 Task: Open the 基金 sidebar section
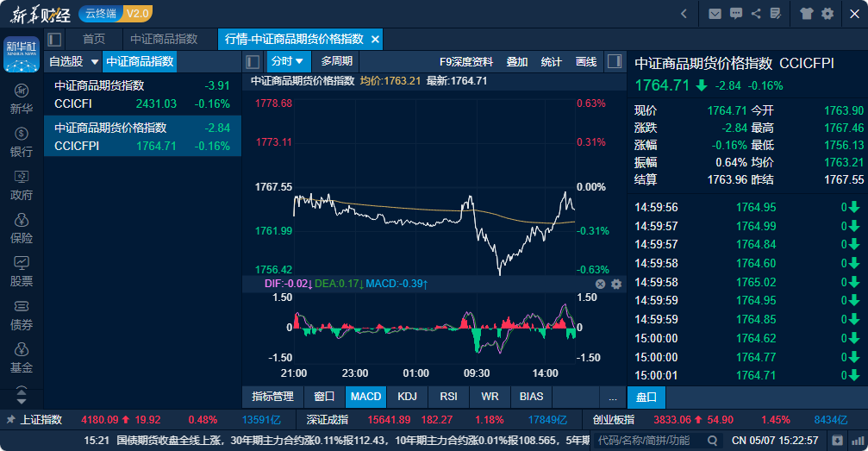coord(21,359)
